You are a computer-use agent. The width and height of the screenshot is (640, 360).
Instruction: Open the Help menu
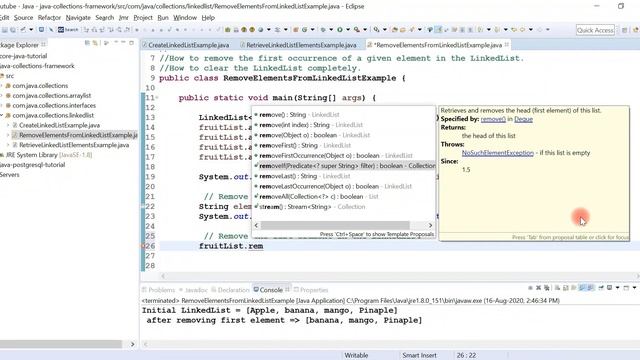pyautogui.click(x=208, y=18)
